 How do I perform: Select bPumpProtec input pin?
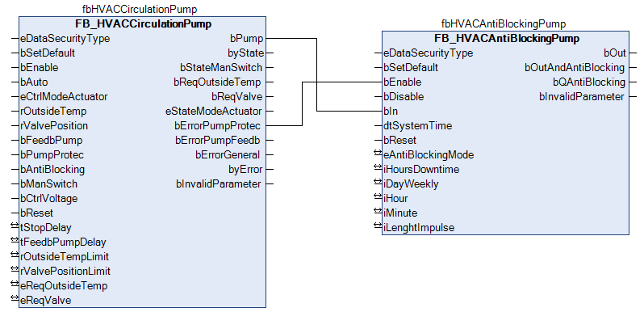point(52,154)
